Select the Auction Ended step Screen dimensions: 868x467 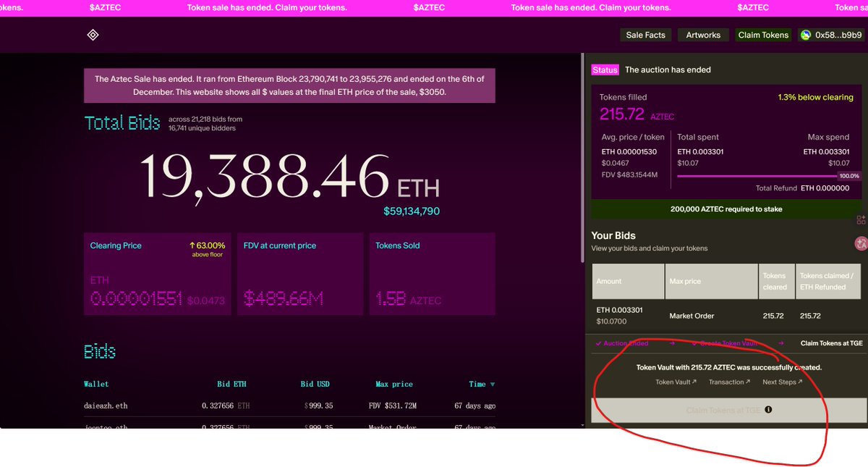[622, 343]
